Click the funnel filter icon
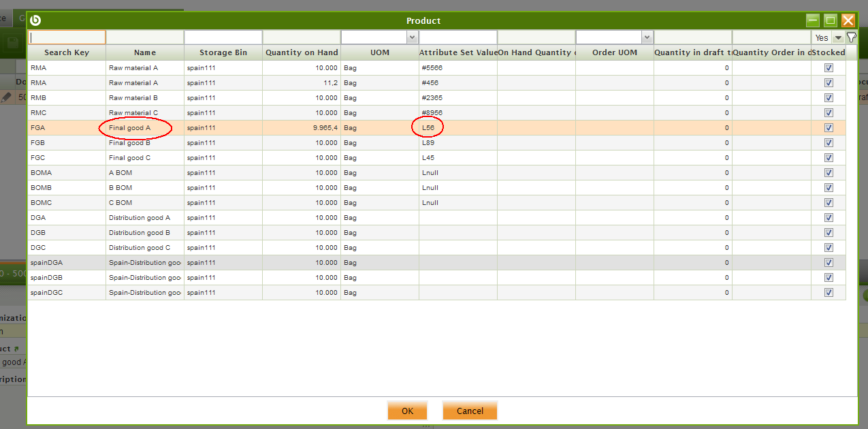Image resolution: width=868 pixels, height=429 pixels. [x=851, y=37]
